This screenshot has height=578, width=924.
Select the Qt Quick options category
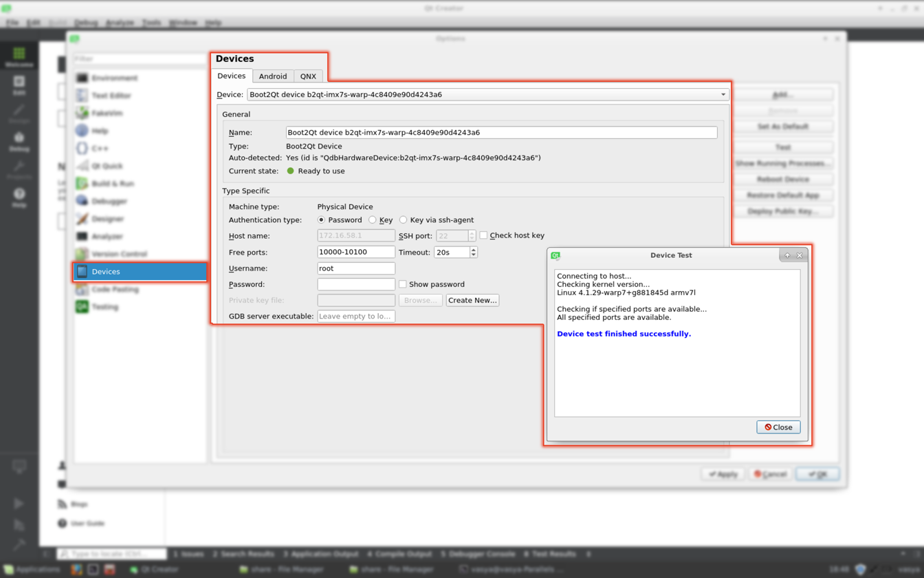click(140, 166)
